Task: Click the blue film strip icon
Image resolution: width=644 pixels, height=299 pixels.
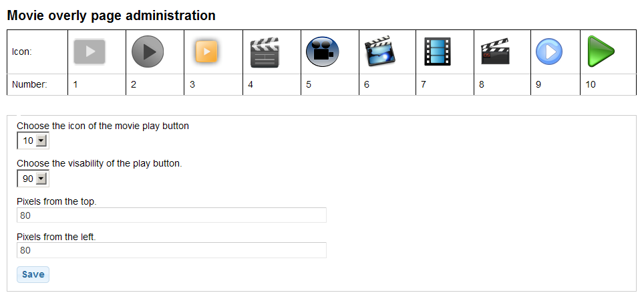Action: (438, 52)
